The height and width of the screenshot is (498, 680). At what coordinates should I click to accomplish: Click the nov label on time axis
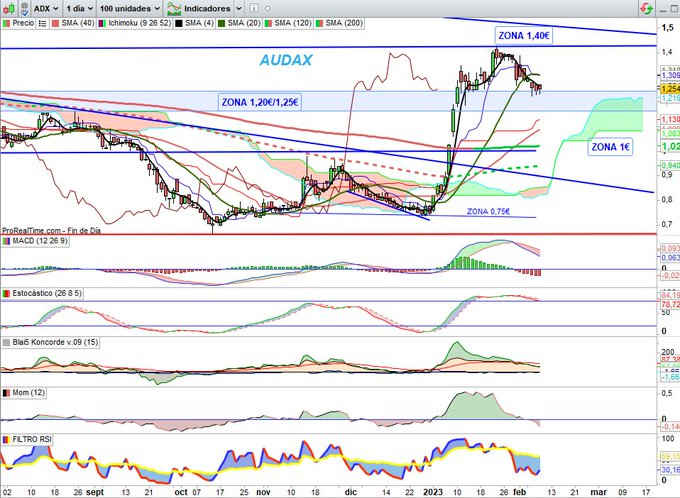point(263,492)
